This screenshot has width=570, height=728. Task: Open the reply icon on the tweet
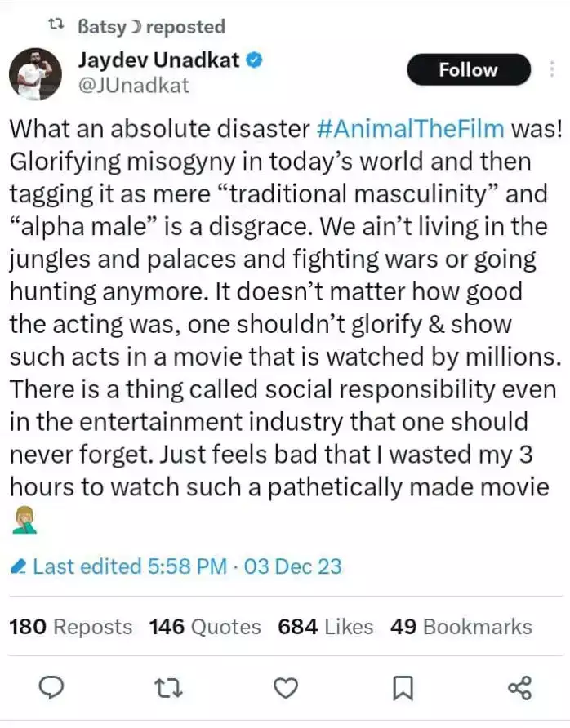[x=51, y=688]
